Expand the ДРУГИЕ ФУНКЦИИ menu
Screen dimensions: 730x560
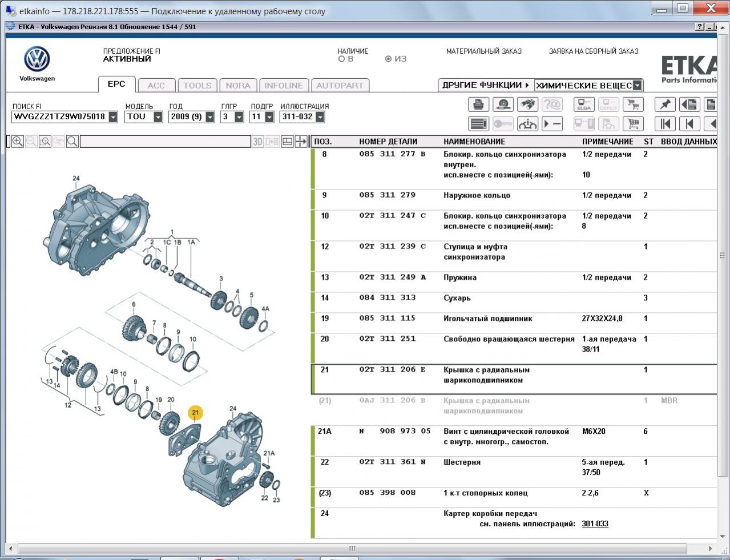coord(485,85)
